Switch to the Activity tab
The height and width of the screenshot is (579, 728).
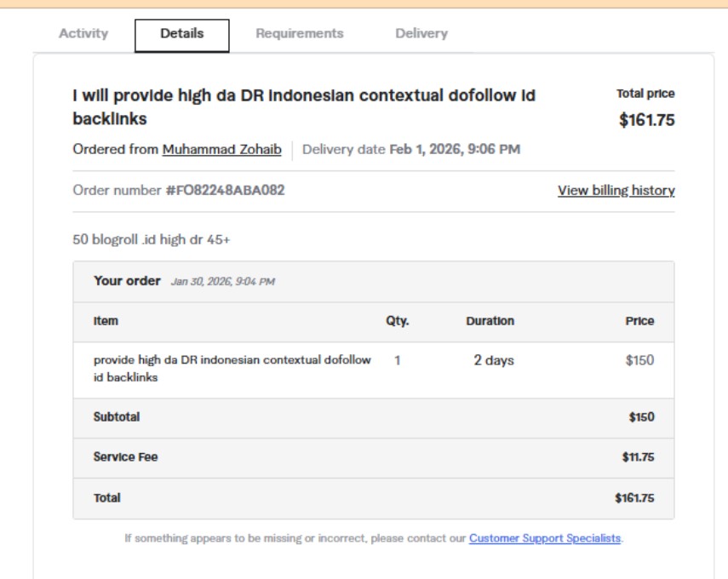click(83, 34)
